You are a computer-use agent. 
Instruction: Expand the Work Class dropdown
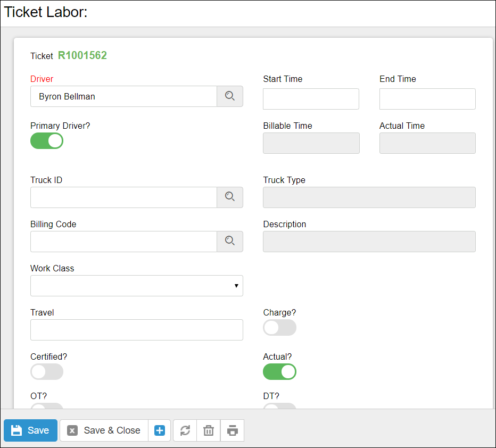pyautogui.click(x=137, y=286)
